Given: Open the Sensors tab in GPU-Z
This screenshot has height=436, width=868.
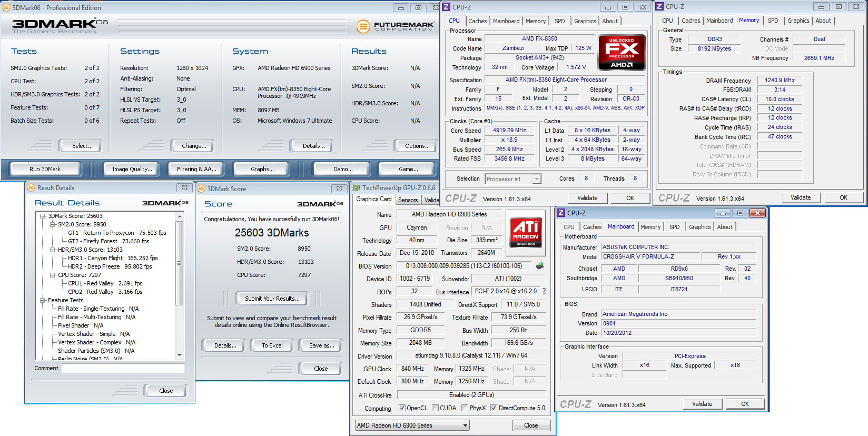Looking at the screenshot, I should click(x=408, y=200).
